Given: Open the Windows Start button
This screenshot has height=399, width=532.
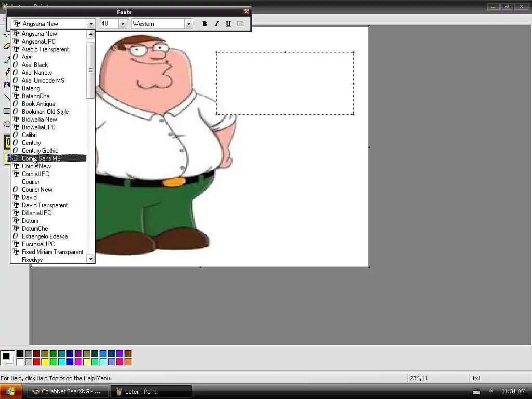Looking at the screenshot, I should (x=11, y=391).
